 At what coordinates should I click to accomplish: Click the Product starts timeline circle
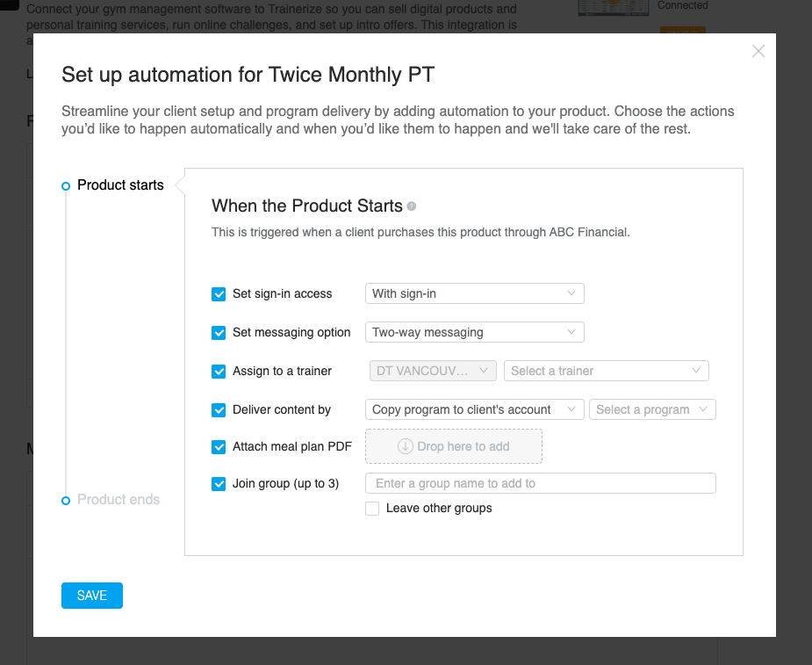point(66,186)
